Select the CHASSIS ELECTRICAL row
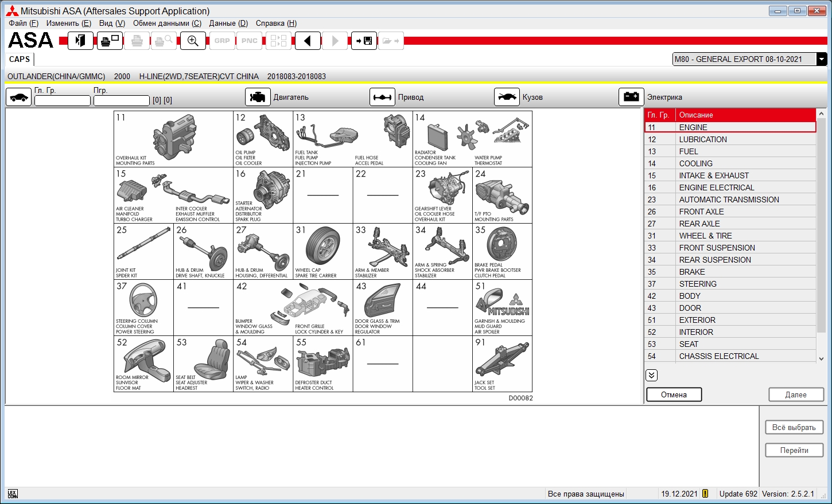 point(730,356)
